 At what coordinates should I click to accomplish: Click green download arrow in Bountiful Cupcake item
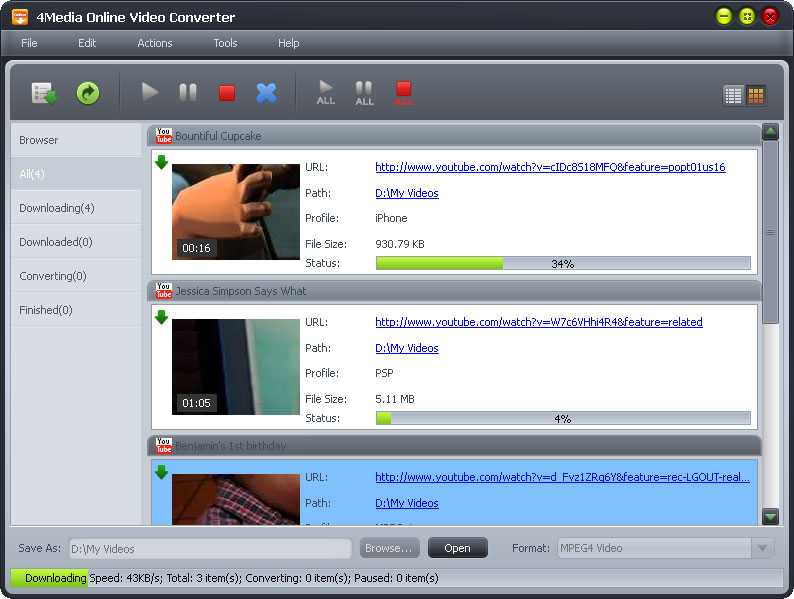(162, 163)
